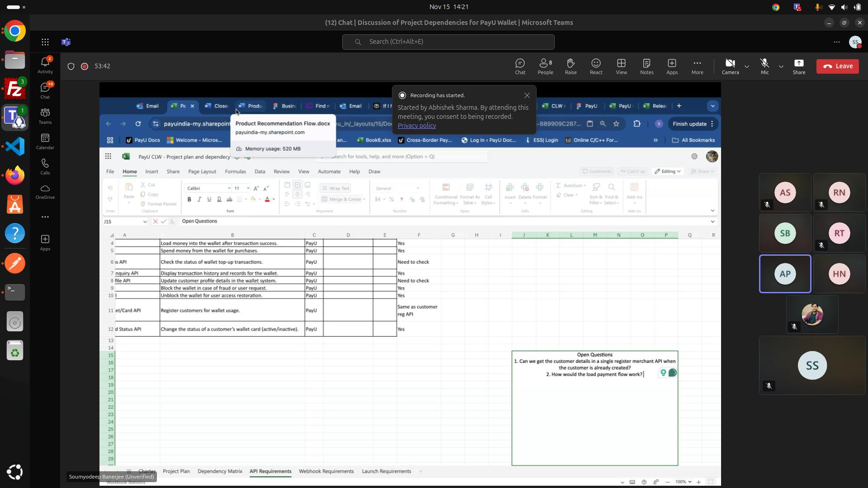The width and height of the screenshot is (868, 488).
Task: Open the Chat panel in meeting toolbar
Action: tap(520, 66)
